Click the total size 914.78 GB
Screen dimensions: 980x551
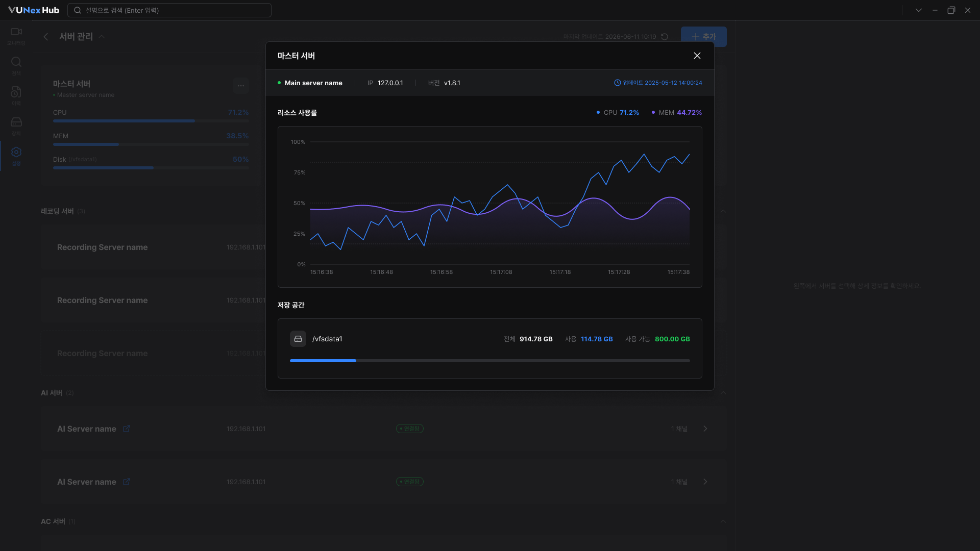tap(536, 339)
